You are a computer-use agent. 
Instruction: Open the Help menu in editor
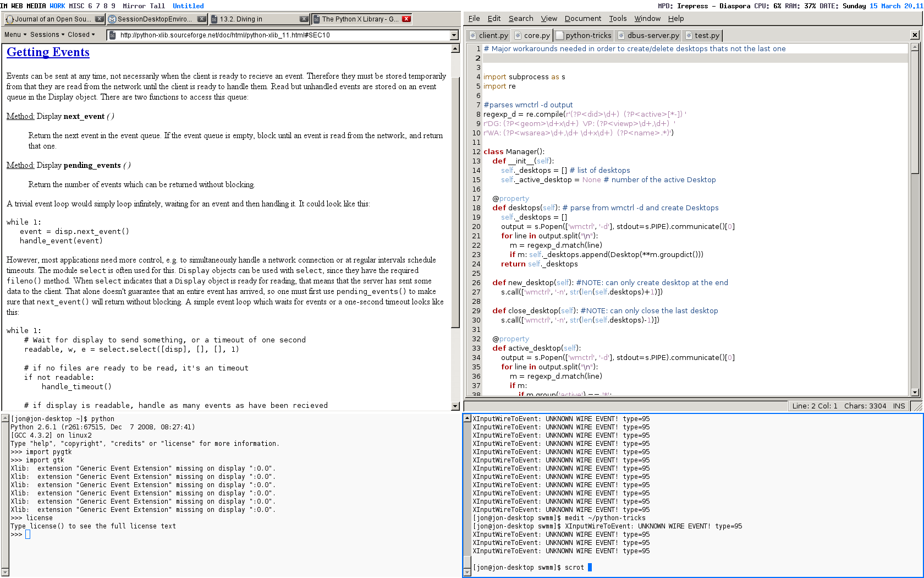pos(676,19)
